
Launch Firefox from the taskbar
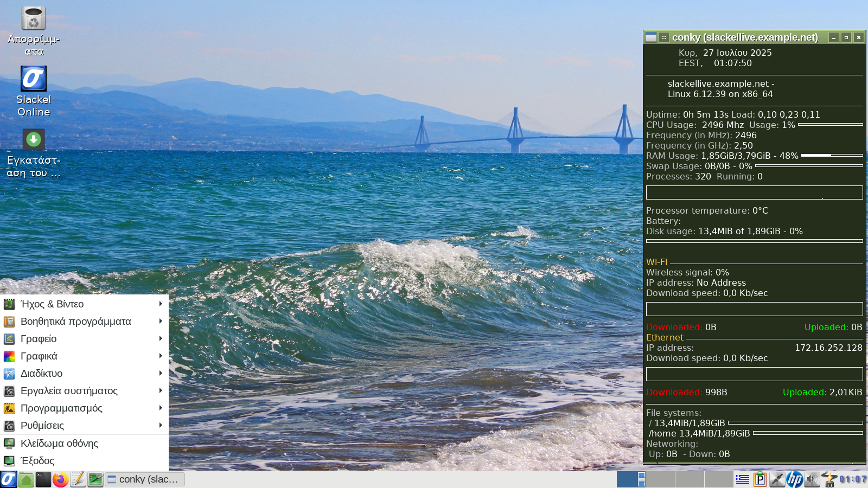[61, 479]
